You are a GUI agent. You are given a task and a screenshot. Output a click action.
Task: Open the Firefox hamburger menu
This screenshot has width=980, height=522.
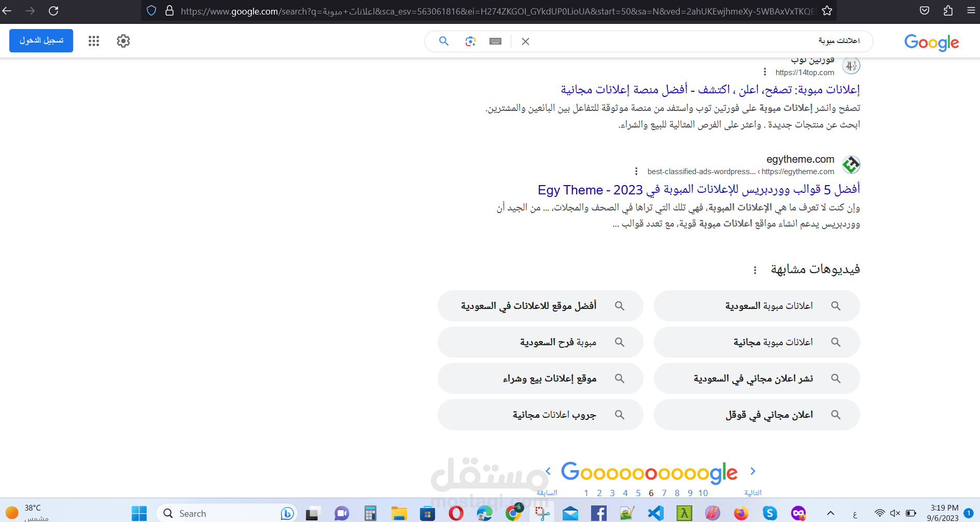pos(971,10)
